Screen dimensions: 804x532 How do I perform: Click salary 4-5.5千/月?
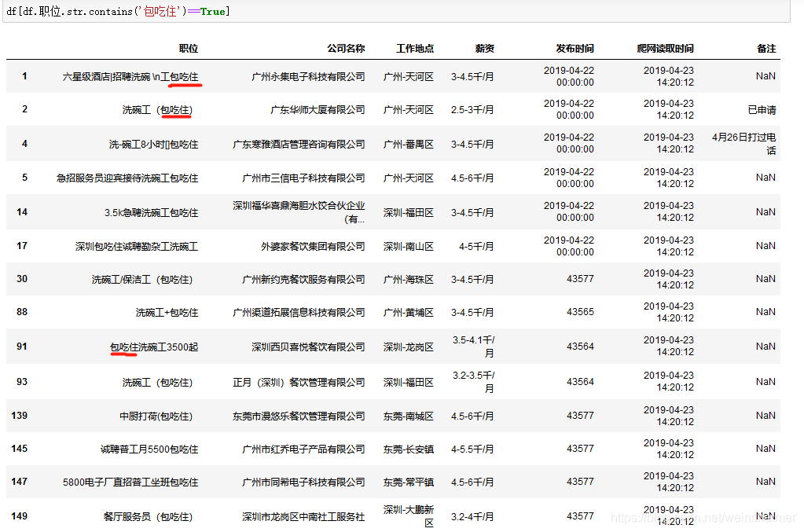coord(472,449)
